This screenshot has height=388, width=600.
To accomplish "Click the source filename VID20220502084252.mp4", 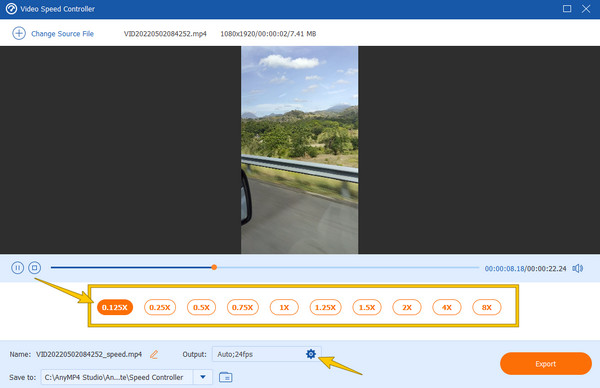I will (165, 34).
